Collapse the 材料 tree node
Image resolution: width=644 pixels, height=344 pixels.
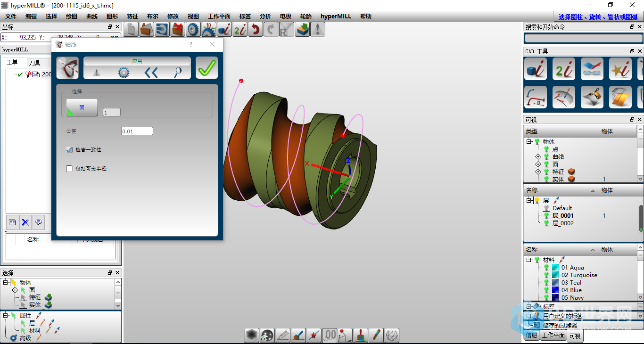tap(529, 260)
